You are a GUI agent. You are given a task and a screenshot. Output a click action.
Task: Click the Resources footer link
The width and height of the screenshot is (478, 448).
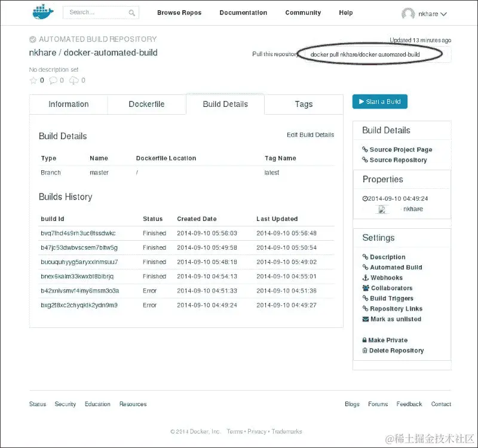[133, 404]
